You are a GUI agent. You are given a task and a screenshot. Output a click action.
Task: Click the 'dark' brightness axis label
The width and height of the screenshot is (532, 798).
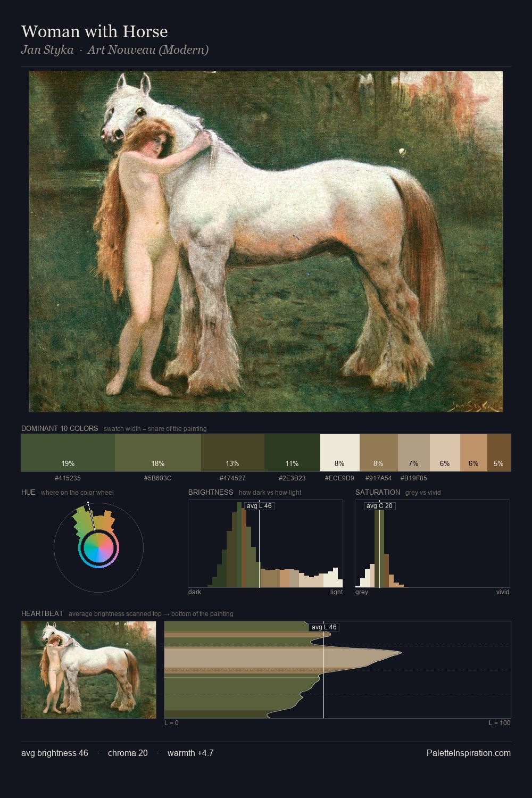[x=195, y=592]
